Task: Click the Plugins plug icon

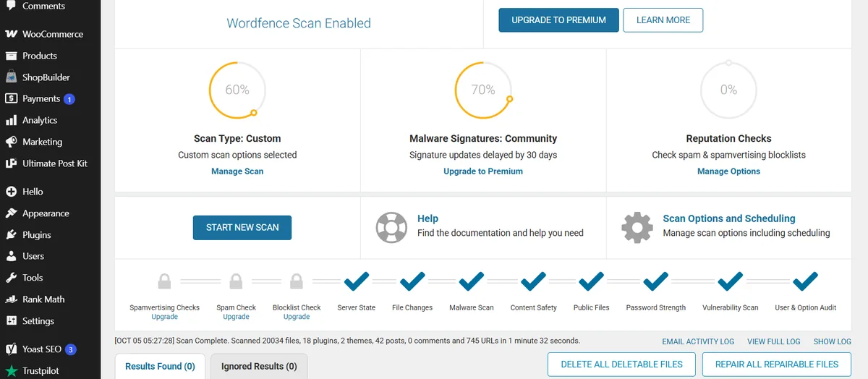Action: pos(11,235)
